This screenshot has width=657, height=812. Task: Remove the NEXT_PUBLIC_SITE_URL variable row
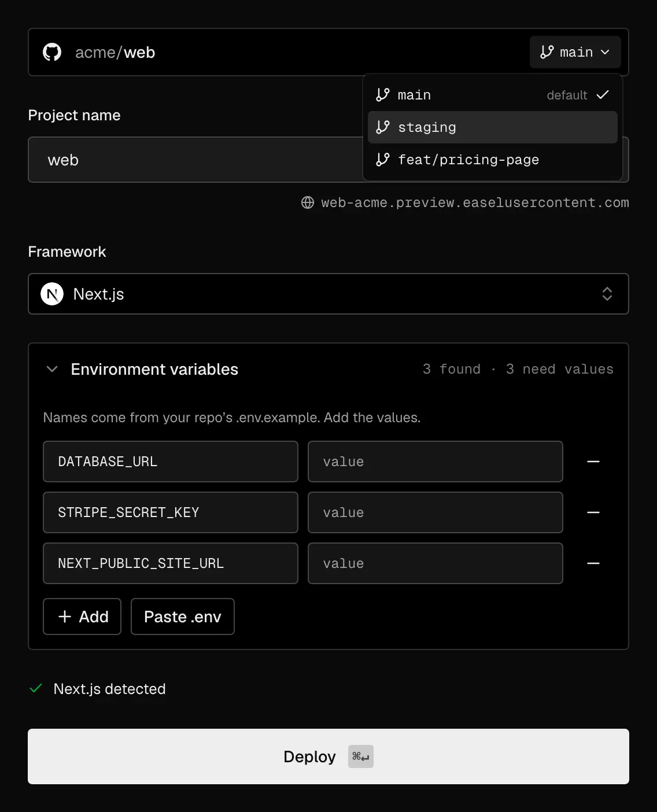[x=593, y=563]
